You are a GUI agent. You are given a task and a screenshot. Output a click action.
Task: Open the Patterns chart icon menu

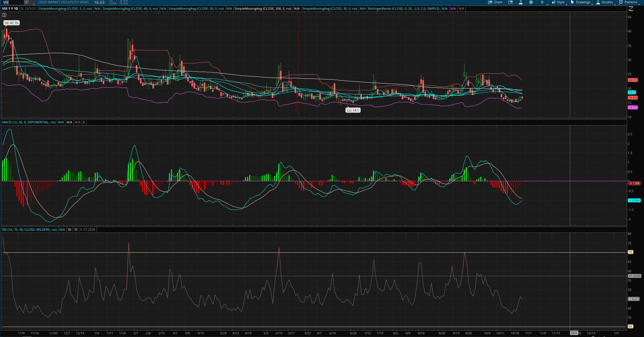[x=628, y=2]
